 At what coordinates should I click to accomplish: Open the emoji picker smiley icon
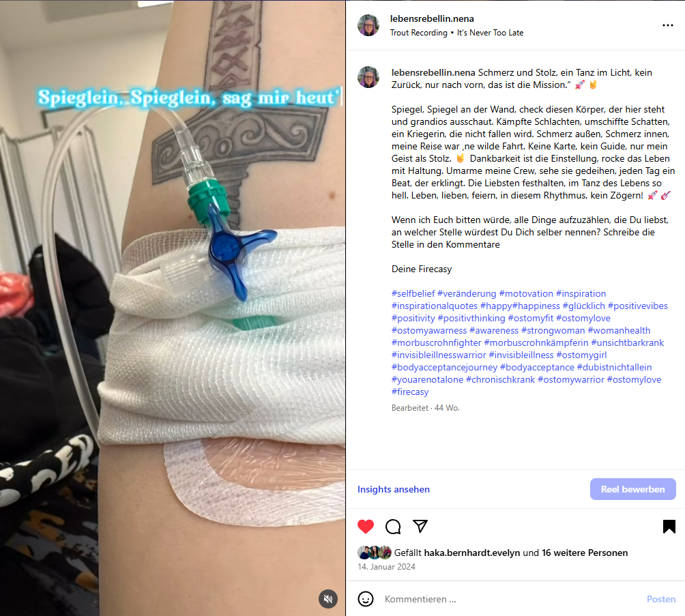(x=366, y=599)
